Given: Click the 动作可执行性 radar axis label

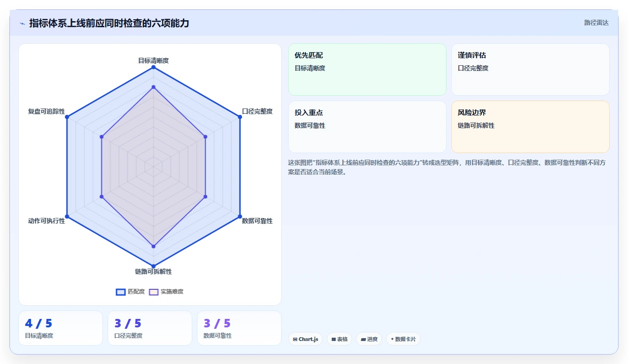Looking at the screenshot, I should [46, 221].
